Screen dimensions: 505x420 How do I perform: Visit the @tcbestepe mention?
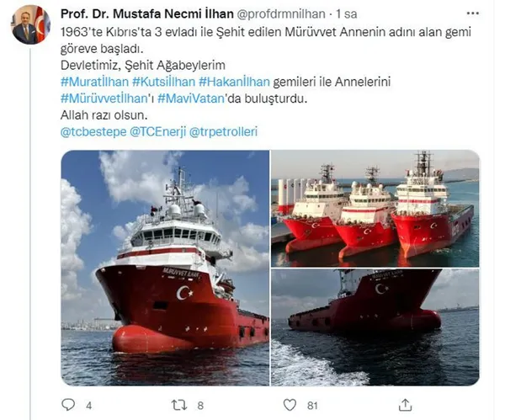(x=93, y=132)
